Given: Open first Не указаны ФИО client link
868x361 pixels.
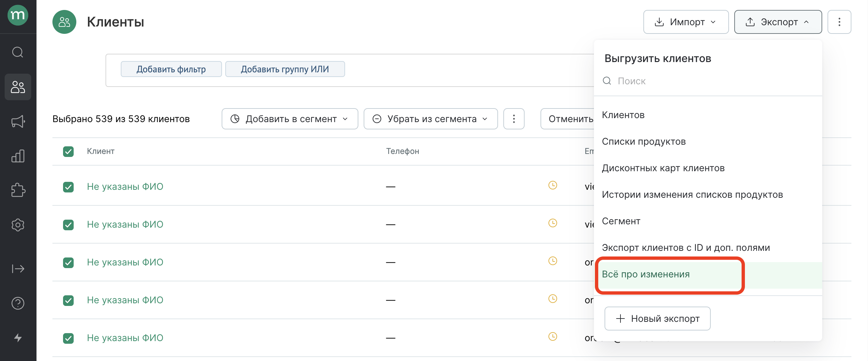Looking at the screenshot, I should point(125,186).
